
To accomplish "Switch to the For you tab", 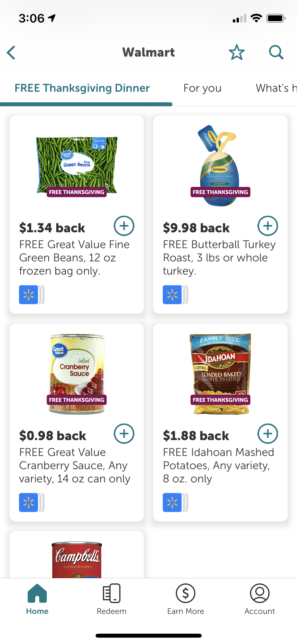I will point(202,88).
